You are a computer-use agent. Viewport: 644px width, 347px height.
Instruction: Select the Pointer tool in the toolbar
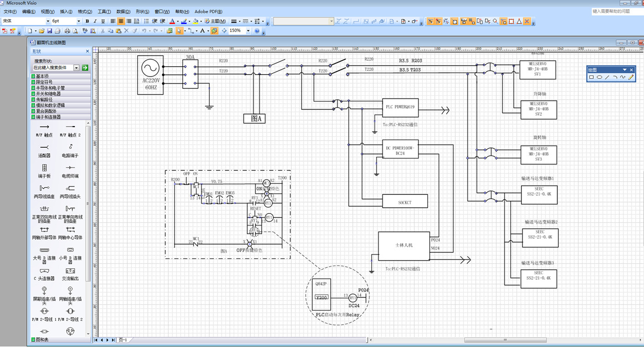coord(178,31)
